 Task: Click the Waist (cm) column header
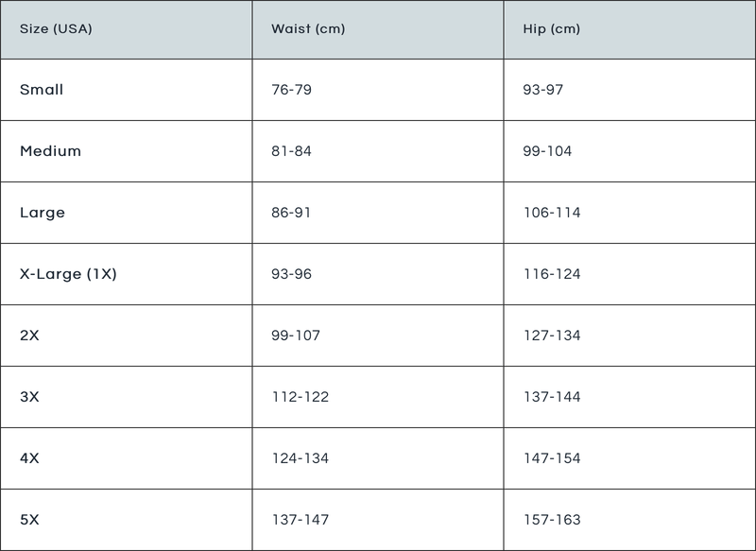coord(308,28)
